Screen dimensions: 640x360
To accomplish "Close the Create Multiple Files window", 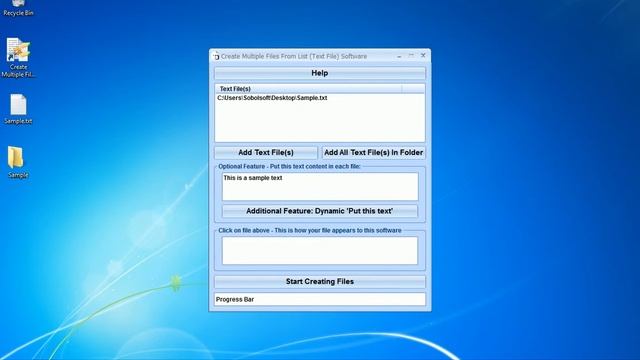I will (x=423, y=56).
